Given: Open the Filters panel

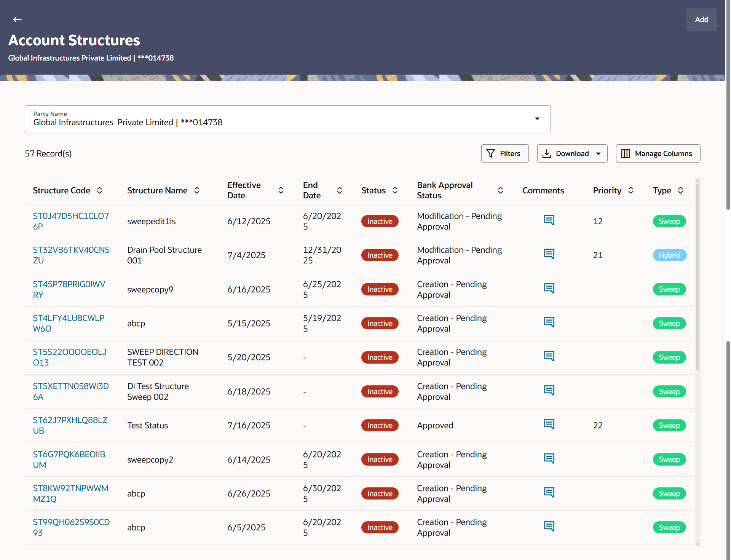Looking at the screenshot, I should [x=504, y=154].
